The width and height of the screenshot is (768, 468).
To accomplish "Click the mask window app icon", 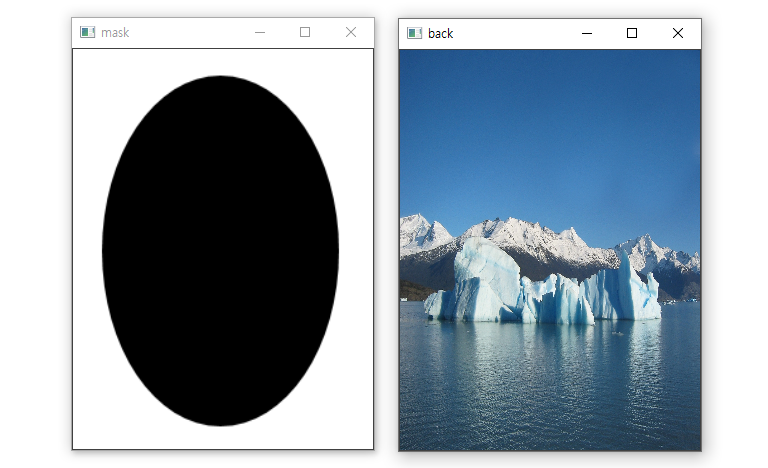I will (x=87, y=32).
